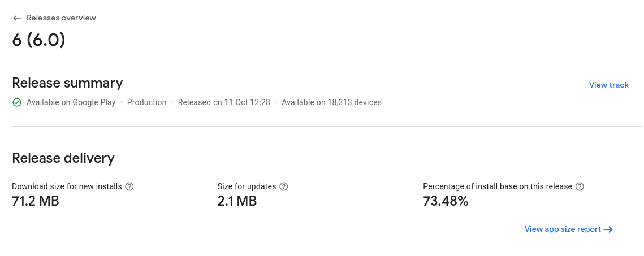Show help for Percentage of install base
The height and width of the screenshot is (256, 644).
[580, 186]
